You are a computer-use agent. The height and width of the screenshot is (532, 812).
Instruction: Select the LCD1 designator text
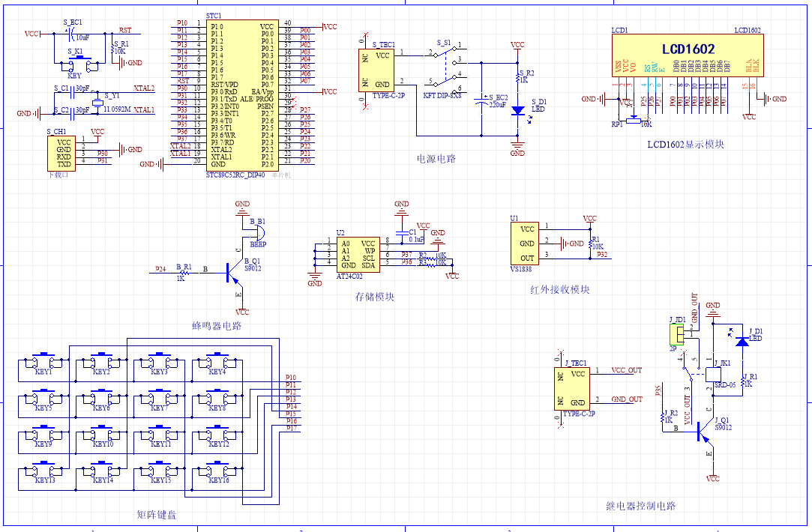tap(619, 31)
